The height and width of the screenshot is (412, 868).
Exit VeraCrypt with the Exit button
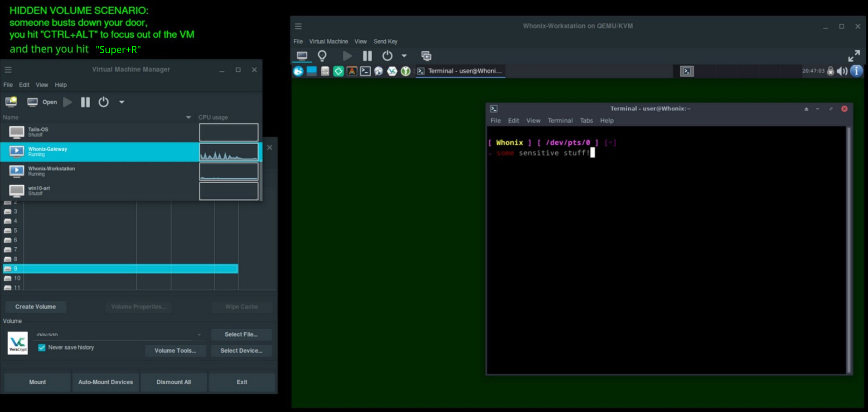[242, 382]
